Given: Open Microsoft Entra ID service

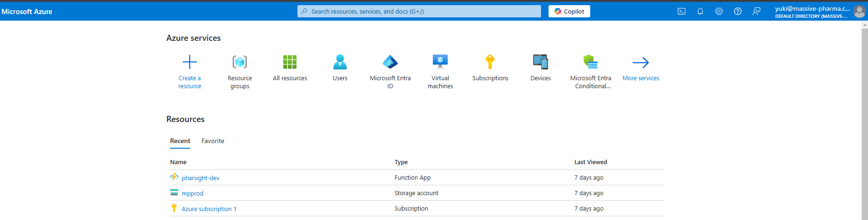Looking at the screenshot, I should (x=390, y=62).
